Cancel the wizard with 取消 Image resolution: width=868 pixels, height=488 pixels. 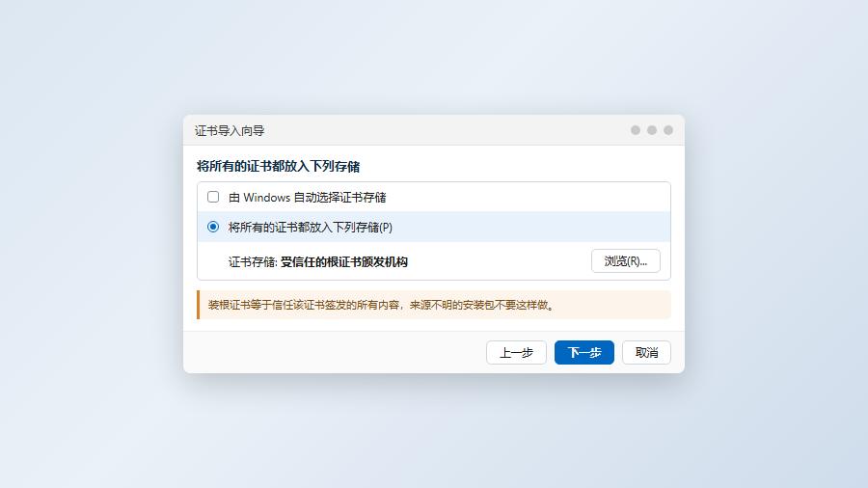click(646, 352)
